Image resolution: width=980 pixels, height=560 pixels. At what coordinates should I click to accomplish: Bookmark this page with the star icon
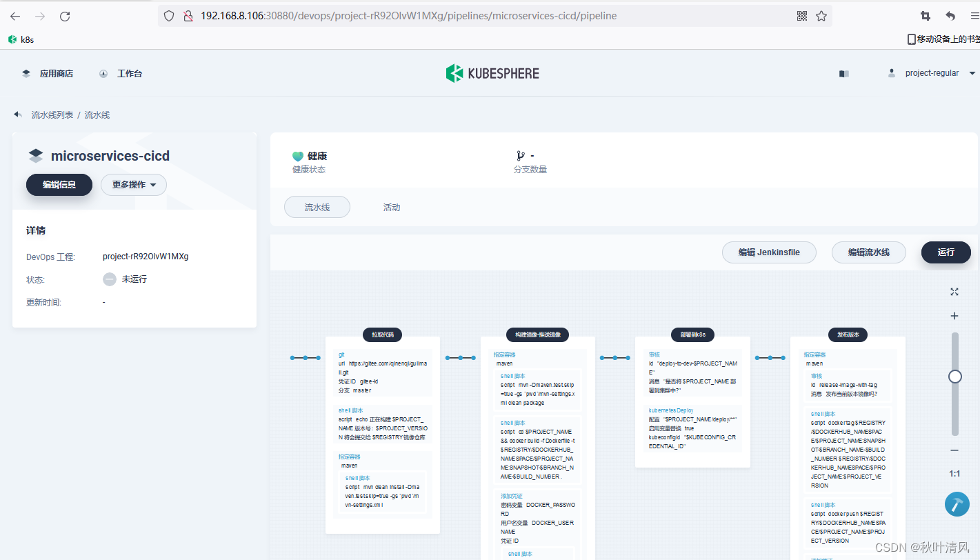[x=821, y=16]
